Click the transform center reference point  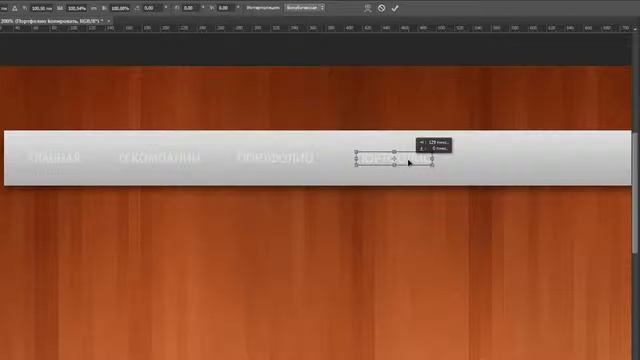[x=394, y=158]
